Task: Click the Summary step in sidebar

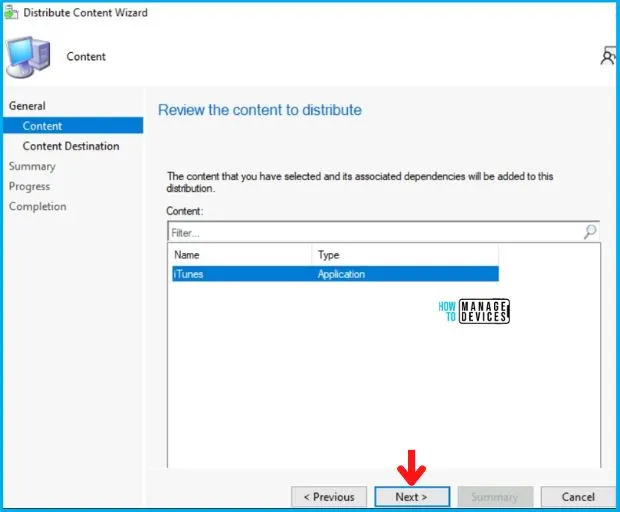Action: [32, 166]
